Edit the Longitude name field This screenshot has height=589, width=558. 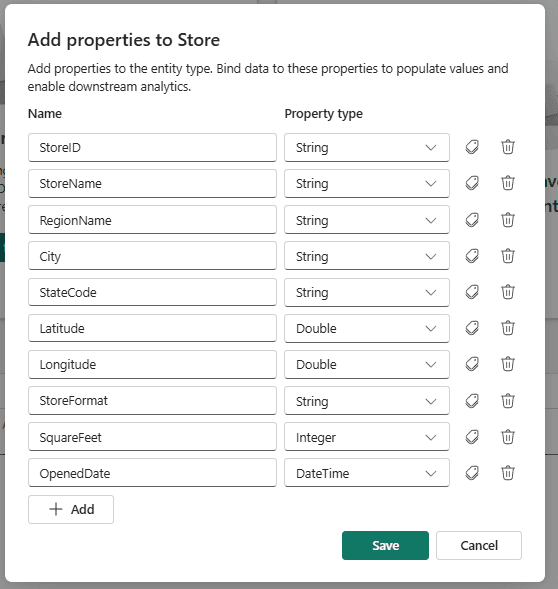[x=152, y=364]
